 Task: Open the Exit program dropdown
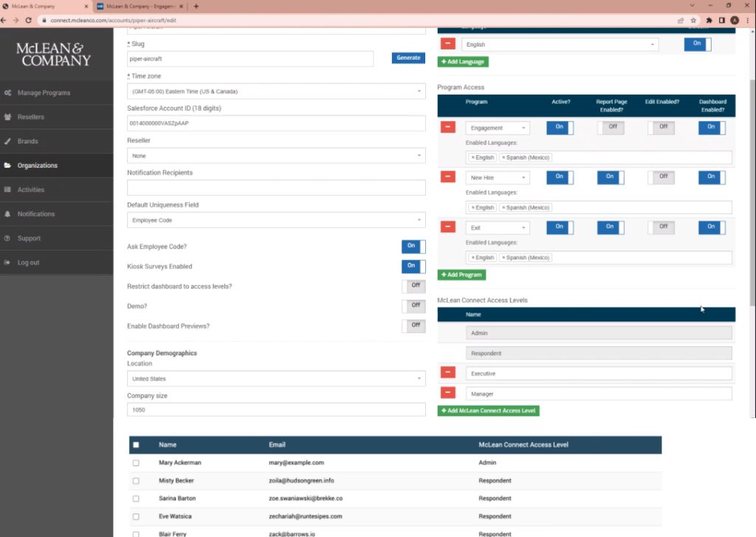pos(498,228)
